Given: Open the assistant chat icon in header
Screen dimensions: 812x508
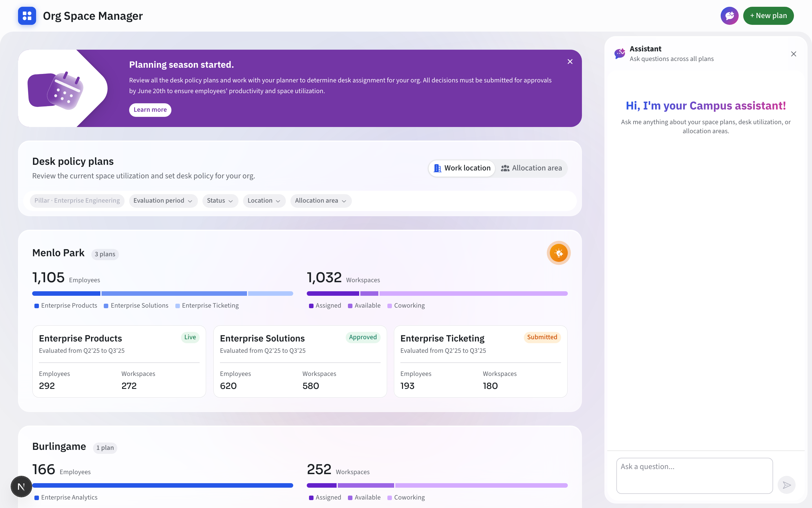Looking at the screenshot, I should (x=729, y=16).
